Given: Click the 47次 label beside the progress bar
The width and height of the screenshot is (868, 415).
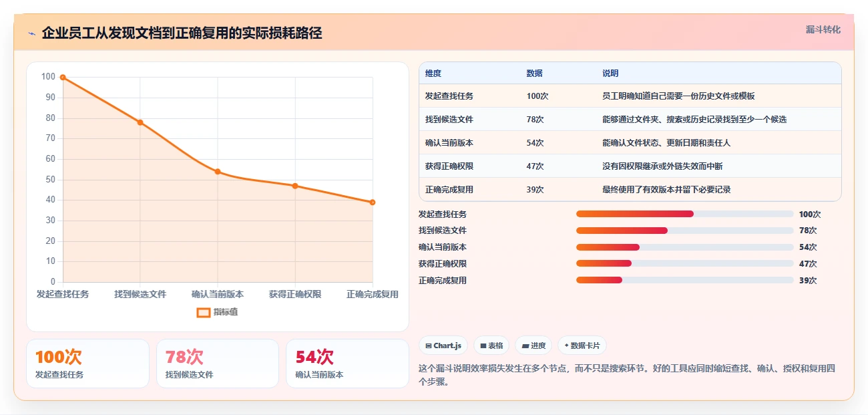Looking at the screenshot, I should click(808, 264).
